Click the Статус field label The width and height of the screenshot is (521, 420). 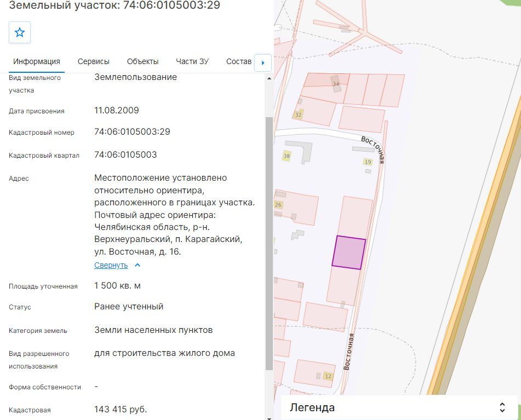pyautogui.click(x=20, y=307)
